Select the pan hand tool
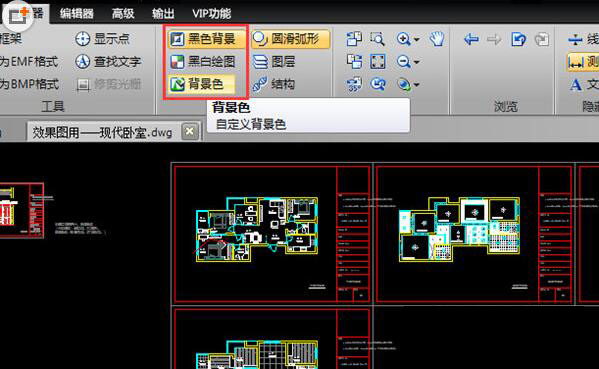 point(437,39)
